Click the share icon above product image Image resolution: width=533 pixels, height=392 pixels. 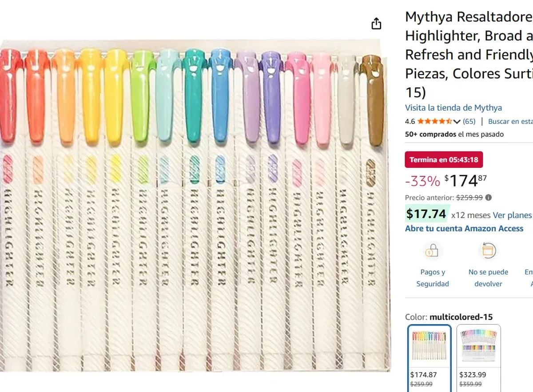tap(376, 24)
